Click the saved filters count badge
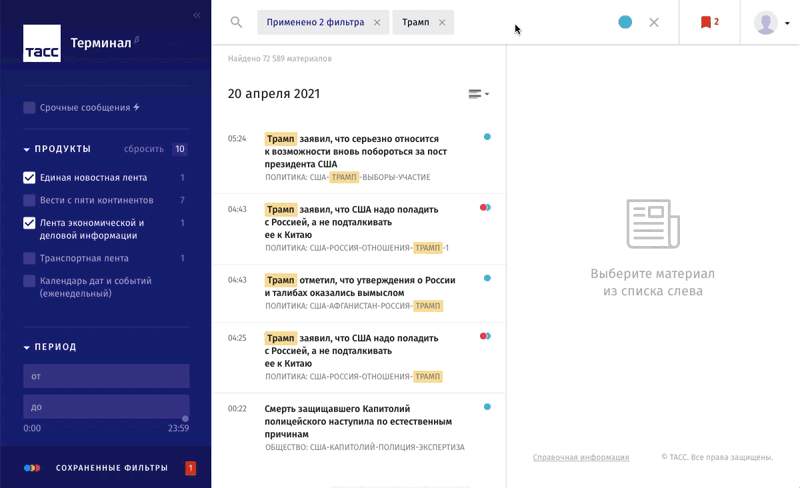 [x=190, y=468]
